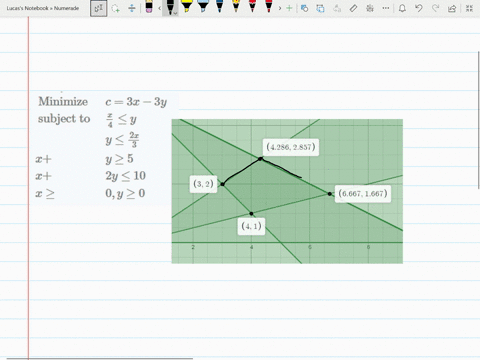Select the object or type text tool
Screen dimensions: 480x360
[99, 8]
